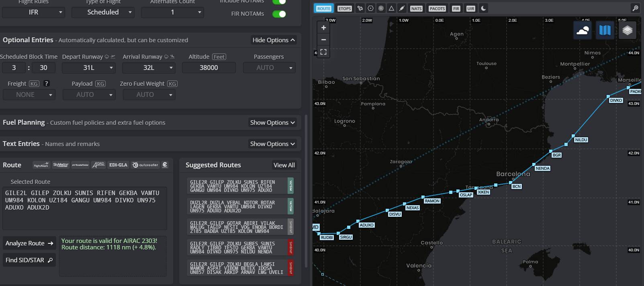Turn off the FIR NOTAMs switch

pos(279,14)
